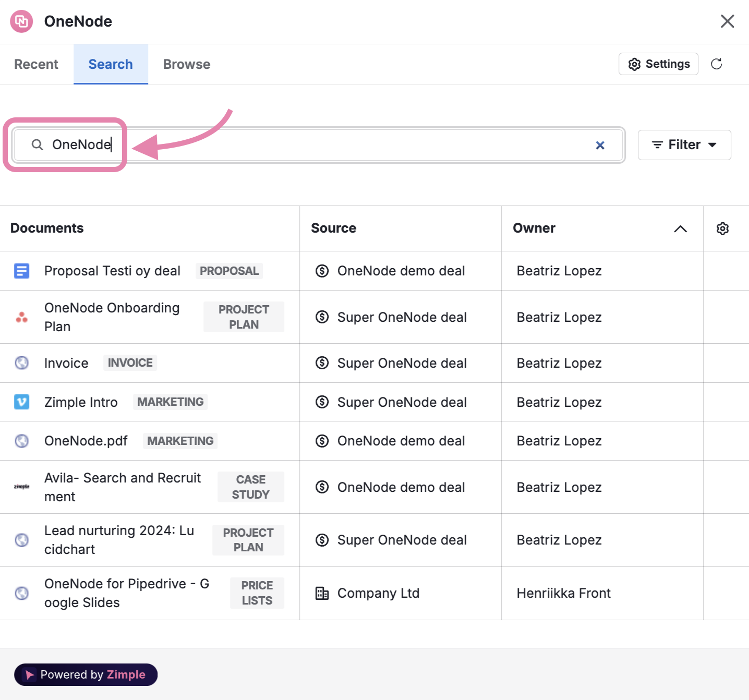Click organization icon beside Company Ltd
749x700 pixels.
322,594
